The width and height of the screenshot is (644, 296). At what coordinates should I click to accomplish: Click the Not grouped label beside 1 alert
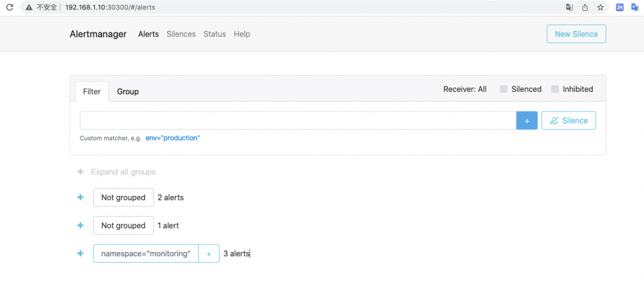pyautogui.click(x=123, y=225)
